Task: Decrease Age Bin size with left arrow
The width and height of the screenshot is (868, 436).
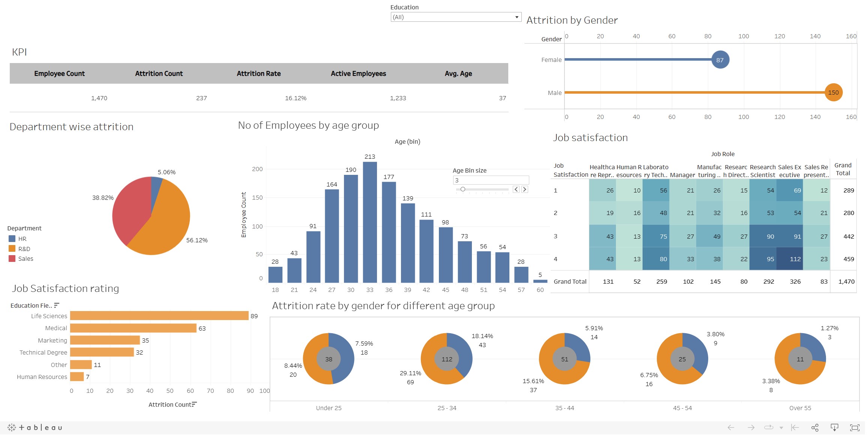Action: 516,189
